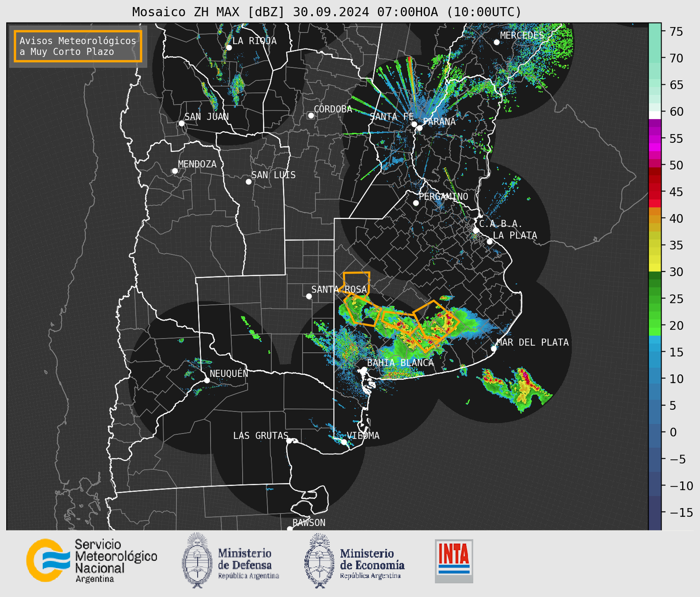Click the white marker dot beside MERCEDES
The width and height of the screenshot is (700, 597).
[x=497, y=42]
